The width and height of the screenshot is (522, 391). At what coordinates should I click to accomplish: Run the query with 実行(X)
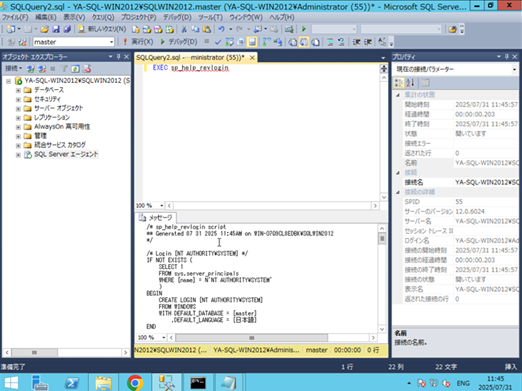click(138, 42)
